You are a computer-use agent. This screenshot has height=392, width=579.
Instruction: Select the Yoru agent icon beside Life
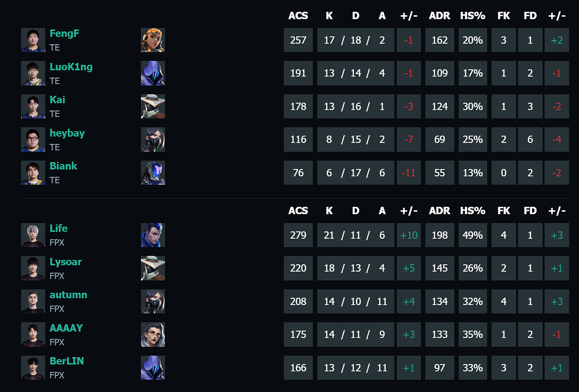click(x=153, y=235)
